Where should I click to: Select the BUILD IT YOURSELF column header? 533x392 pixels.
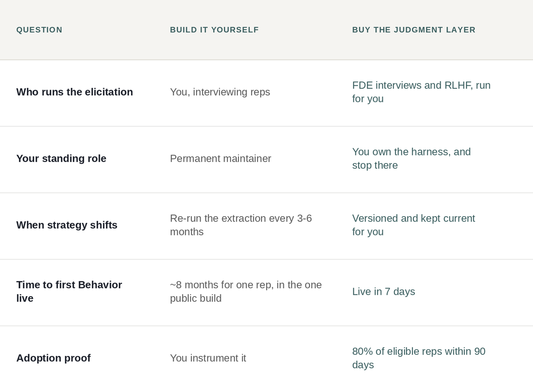[x=214, y=30]
